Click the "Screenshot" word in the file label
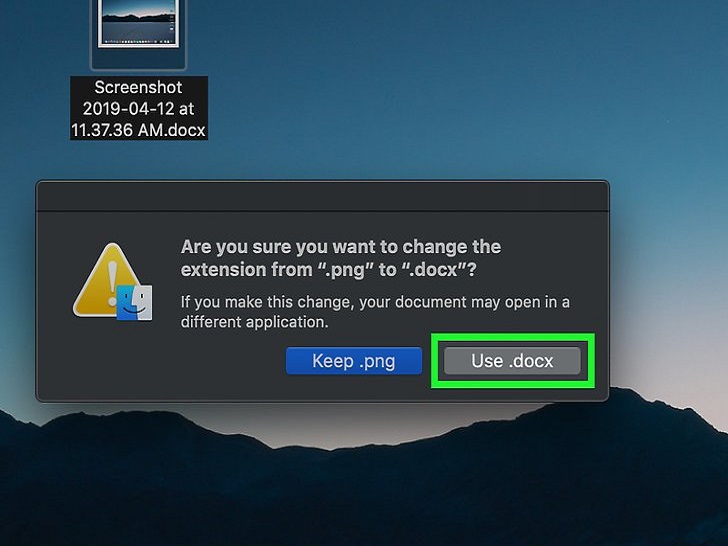This screenshot has height=546, width=728. 138,87
